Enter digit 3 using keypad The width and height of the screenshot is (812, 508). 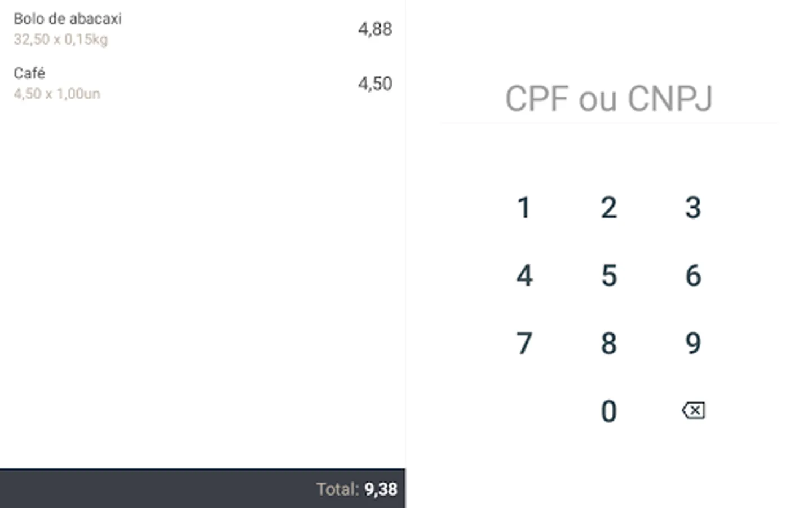693,208
